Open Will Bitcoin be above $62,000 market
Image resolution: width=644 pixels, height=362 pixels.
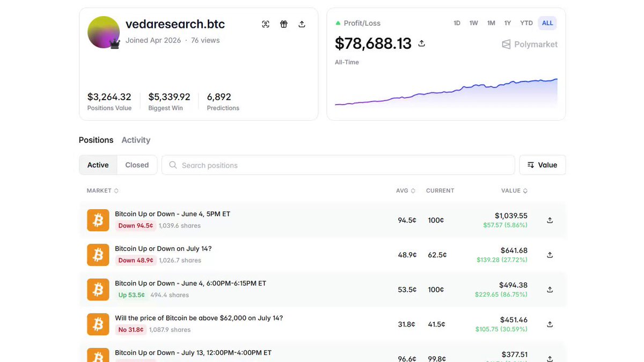(199, 318)
